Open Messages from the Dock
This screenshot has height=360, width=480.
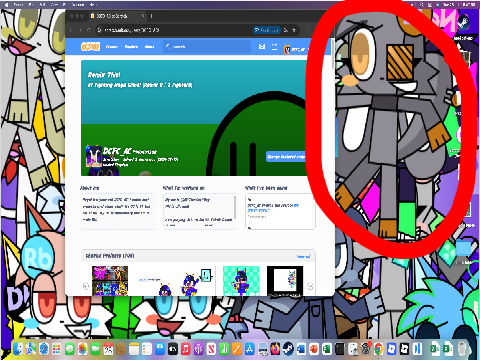click(69, 349)
